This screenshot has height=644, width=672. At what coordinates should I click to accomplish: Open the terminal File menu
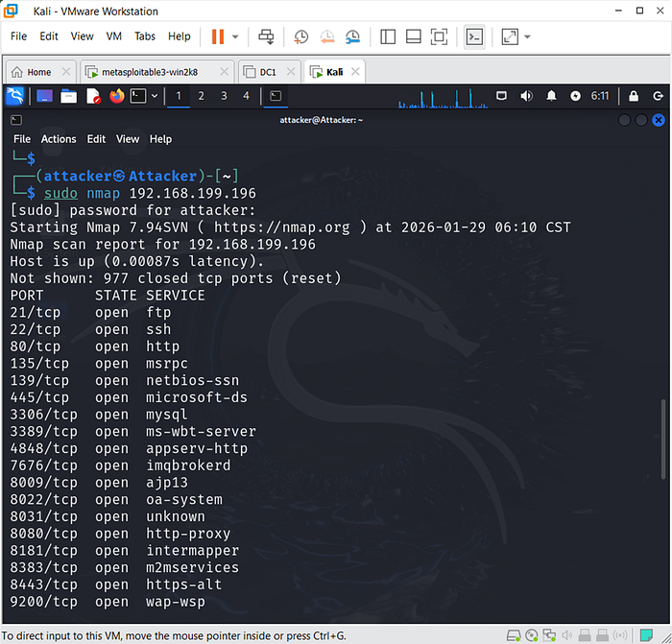(x=22, y=139)
